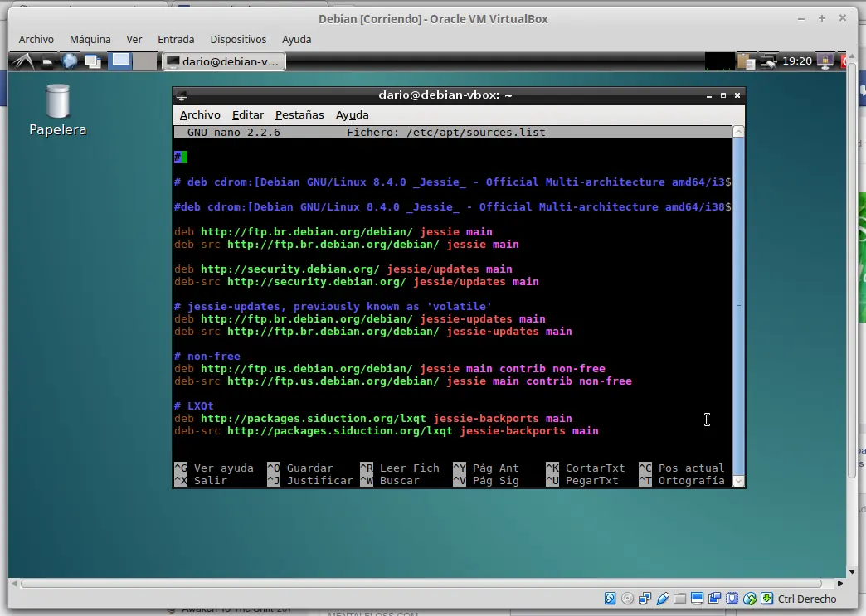Click the ^U PegarTxt nano shortcut

pos(582,481)
